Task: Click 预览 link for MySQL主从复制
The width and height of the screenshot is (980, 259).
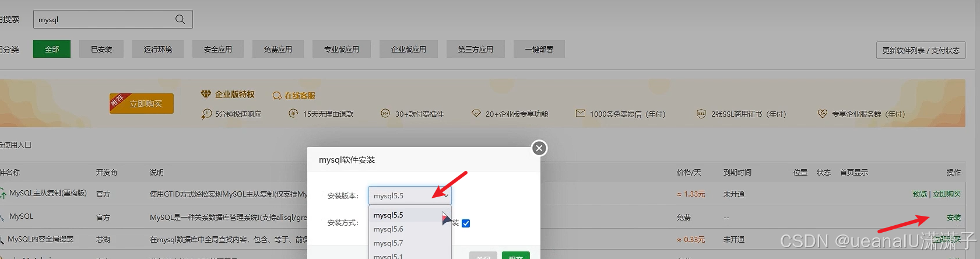Action: tap(920, 194)
